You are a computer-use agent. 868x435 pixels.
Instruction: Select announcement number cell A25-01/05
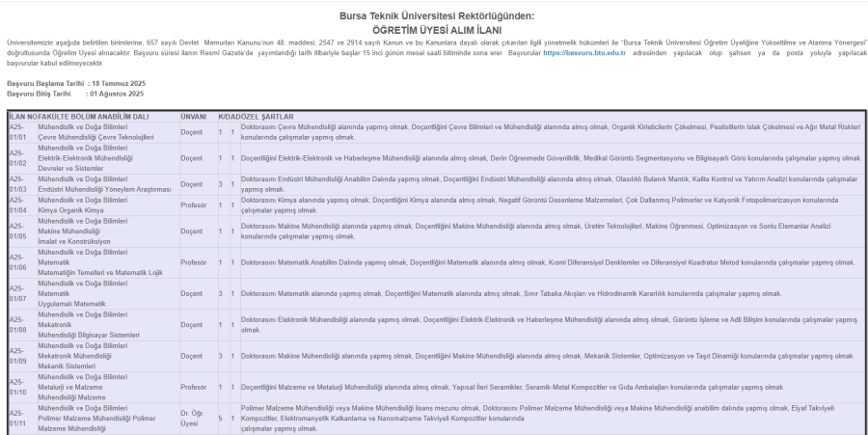click(x=23, y=231)
